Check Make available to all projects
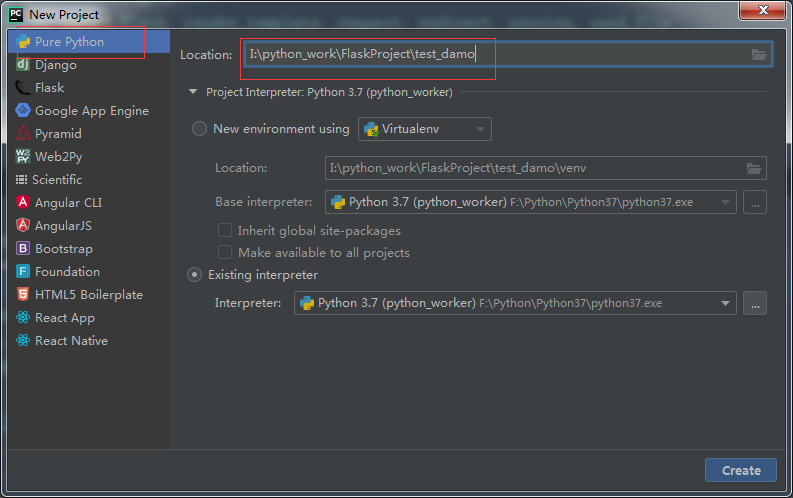 tap(225, 252)
